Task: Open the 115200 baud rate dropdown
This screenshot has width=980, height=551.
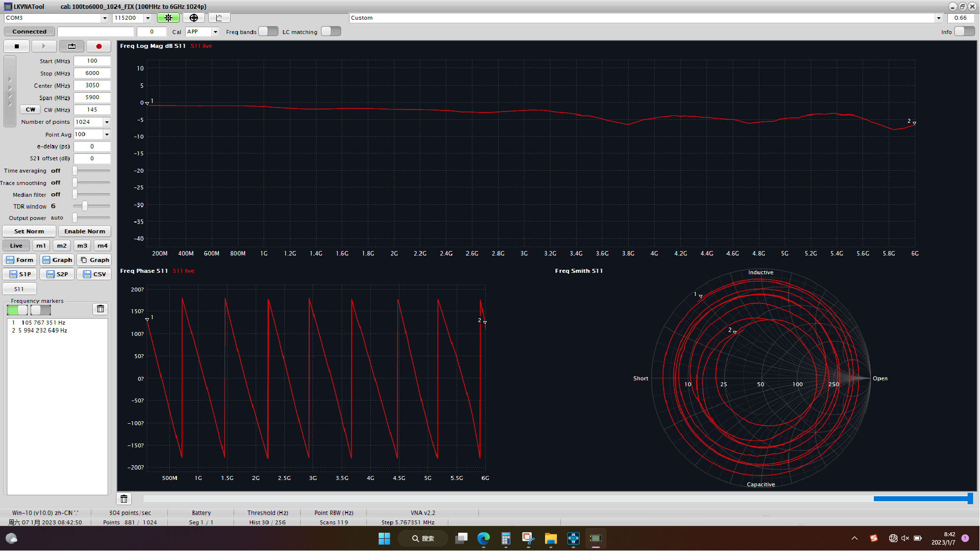Action: pyautogui.click(x=148, y=18)
